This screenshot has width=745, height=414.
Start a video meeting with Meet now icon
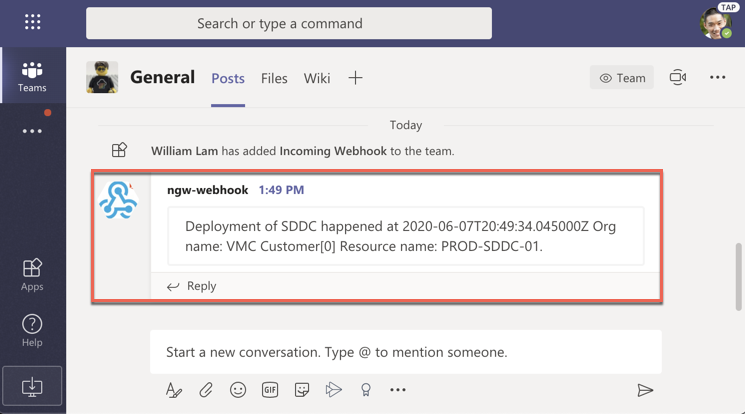(678, 78)
